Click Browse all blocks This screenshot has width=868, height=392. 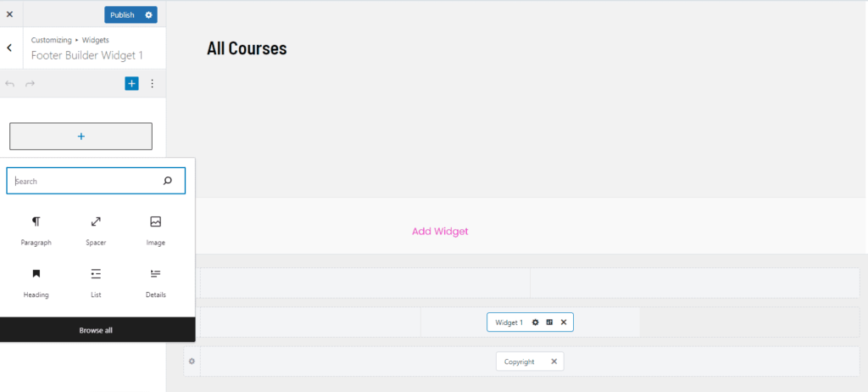tap(96, 330)
